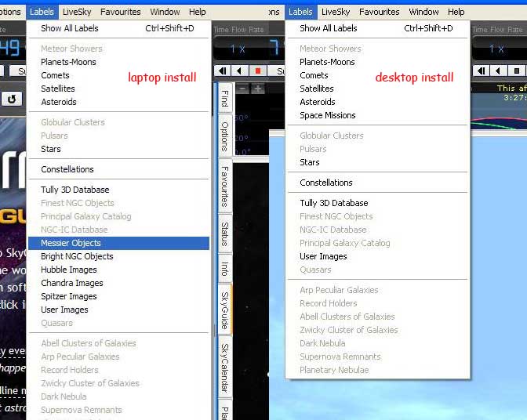
Task: Click greyed Quasars in desktop install menu
Action: coord(377,270)
